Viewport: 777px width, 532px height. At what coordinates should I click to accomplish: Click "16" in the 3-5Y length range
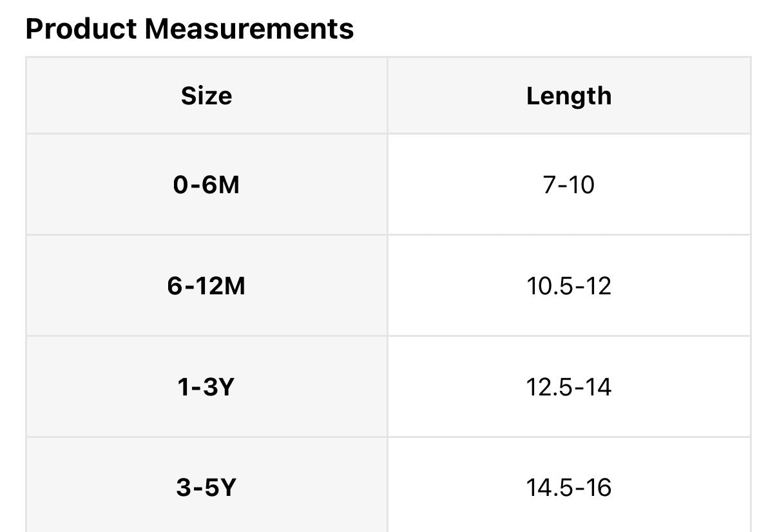(599, 488)
